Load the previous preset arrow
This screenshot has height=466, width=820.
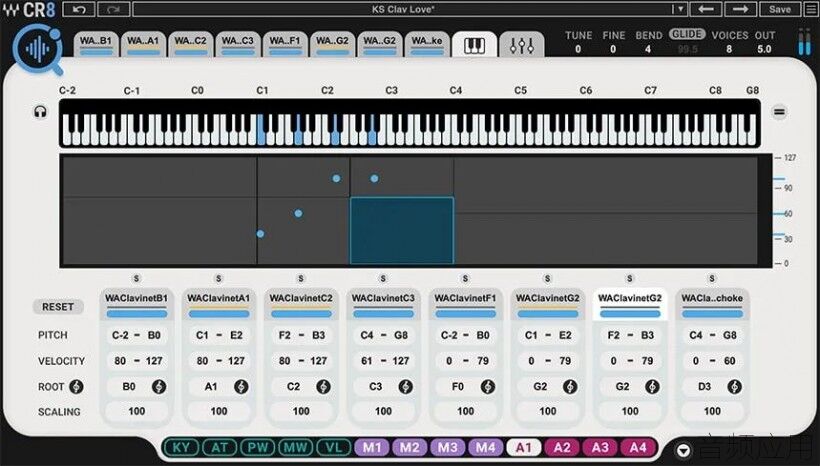point(706,9)
